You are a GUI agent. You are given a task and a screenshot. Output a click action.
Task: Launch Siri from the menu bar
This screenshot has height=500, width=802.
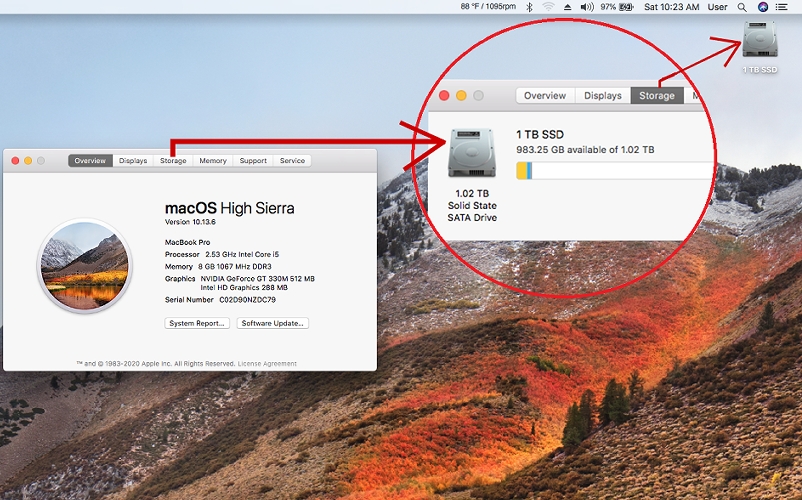[x=763, y=7]
